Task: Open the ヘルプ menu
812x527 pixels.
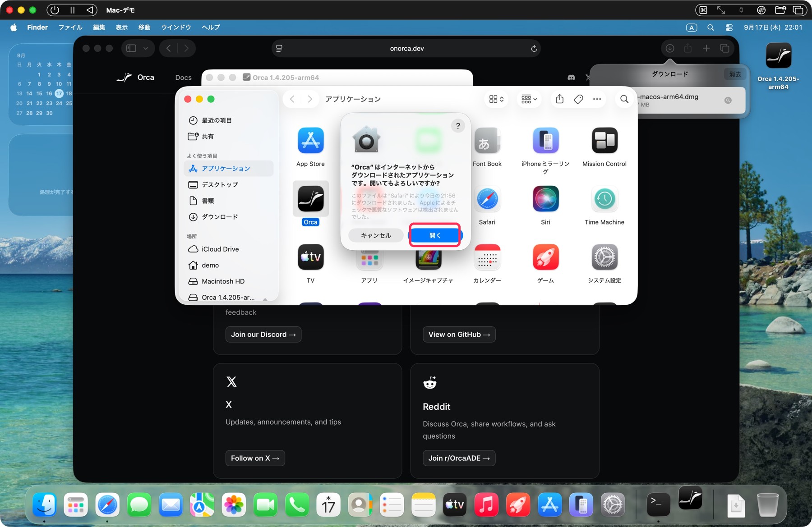Action: [x=211, y=27]
